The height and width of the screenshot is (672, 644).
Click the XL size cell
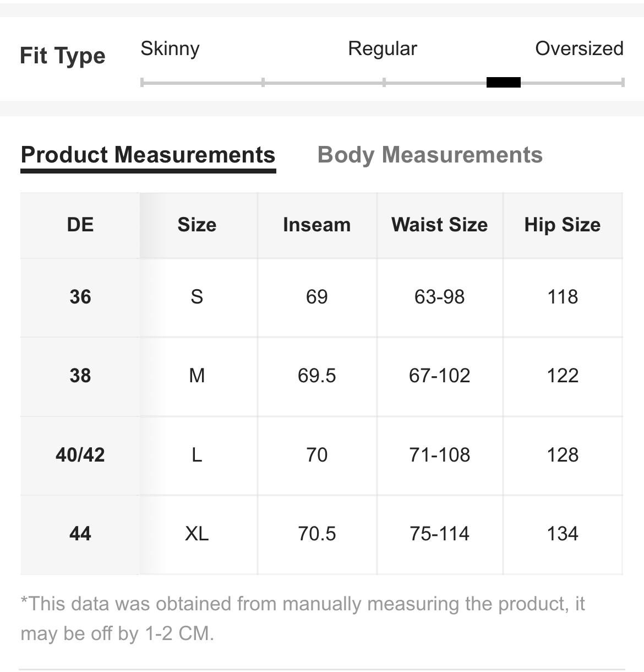(x=197, y=534)
